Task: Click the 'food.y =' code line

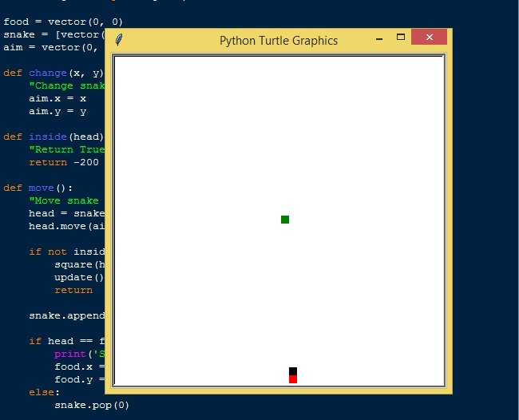Action: 80,379
